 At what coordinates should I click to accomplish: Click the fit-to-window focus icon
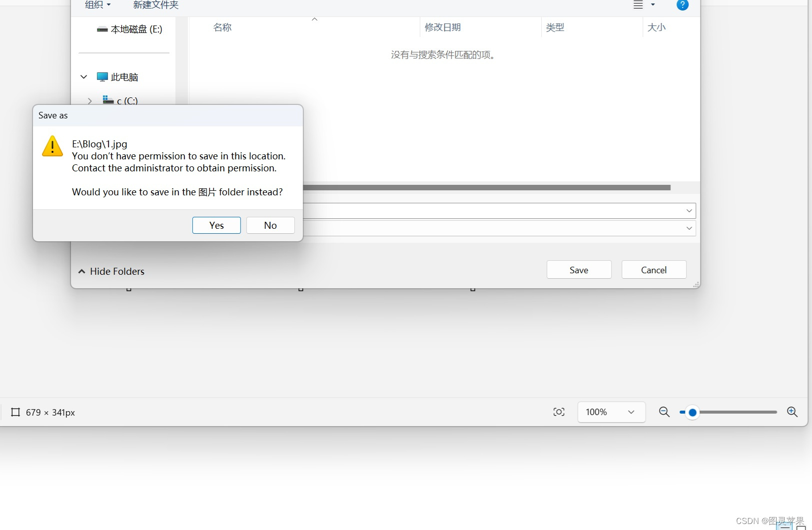coord(559,412)
